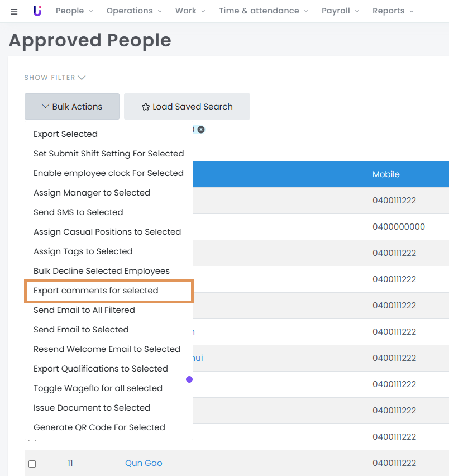Click Load Saved Search button
Image resolution: width=449 pixels, height=476 pixels.
pos(187,107)
